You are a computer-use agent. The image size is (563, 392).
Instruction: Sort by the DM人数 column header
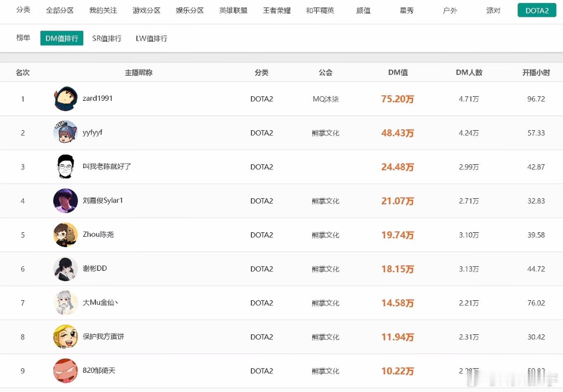[469, 72]
